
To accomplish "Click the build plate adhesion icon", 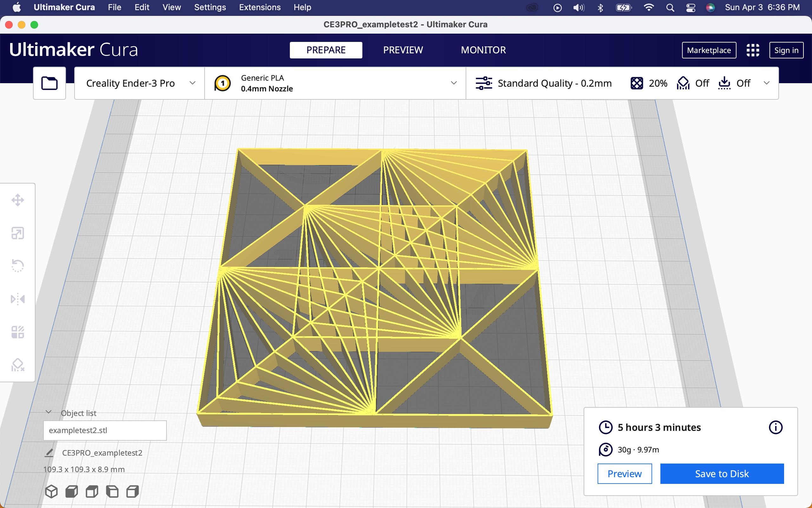I will click(724, 83).
